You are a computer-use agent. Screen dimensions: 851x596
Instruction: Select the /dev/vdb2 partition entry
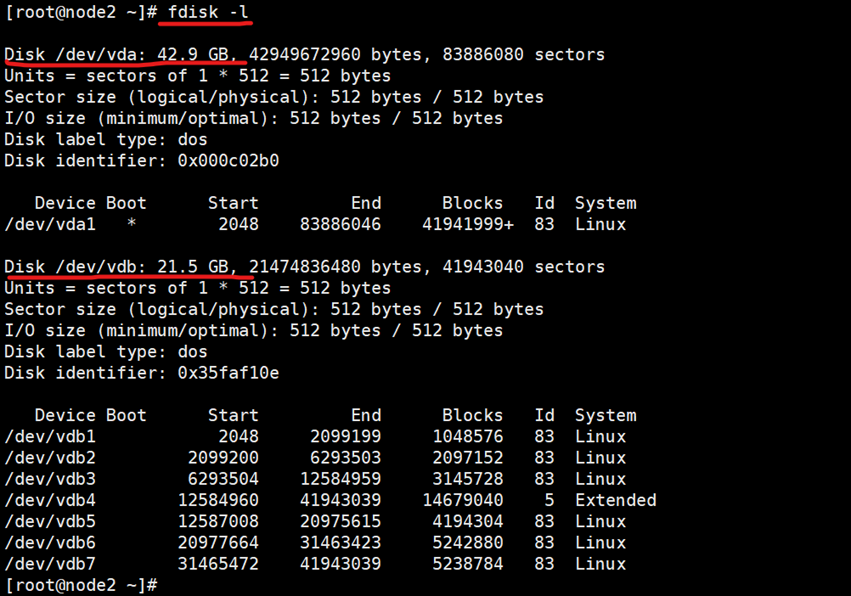pos(50,458)
